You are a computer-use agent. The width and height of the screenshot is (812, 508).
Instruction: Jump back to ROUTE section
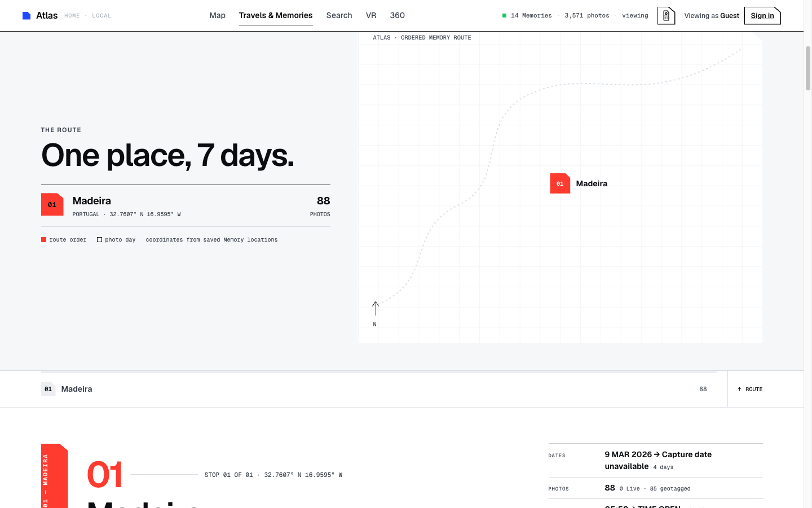coord(750,389)
